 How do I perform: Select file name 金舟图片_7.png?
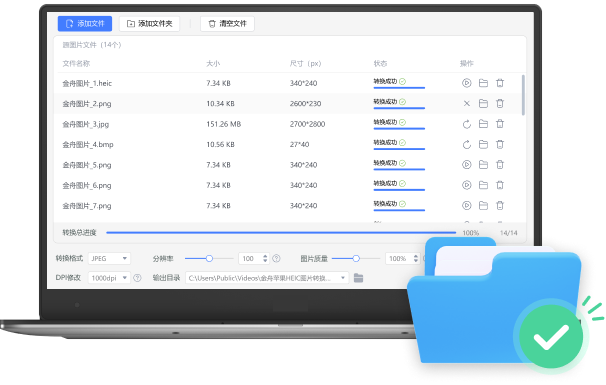pyautogui.click(x=87, y=206)
